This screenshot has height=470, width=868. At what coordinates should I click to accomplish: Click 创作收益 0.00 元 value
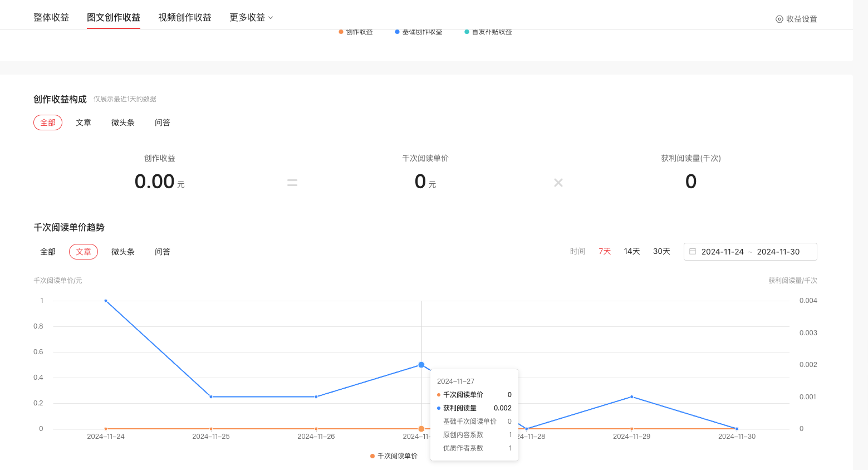[x=160, y=182]
